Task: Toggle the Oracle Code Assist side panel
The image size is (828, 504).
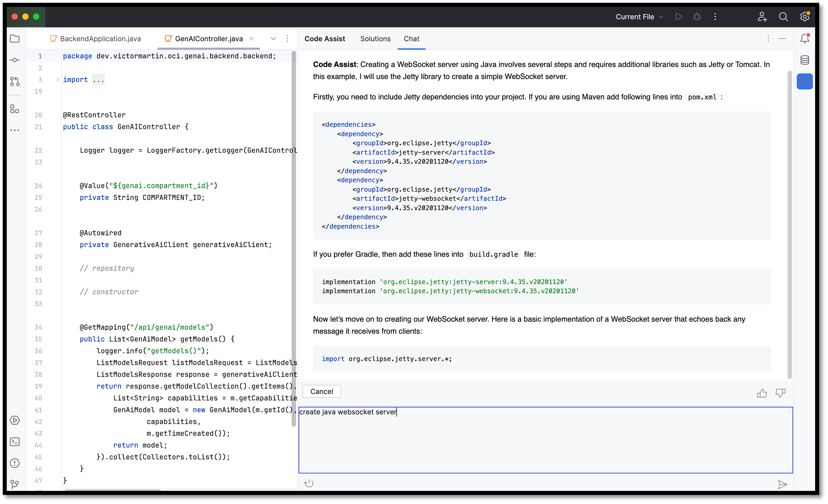Action: click(x=805, y=81)
